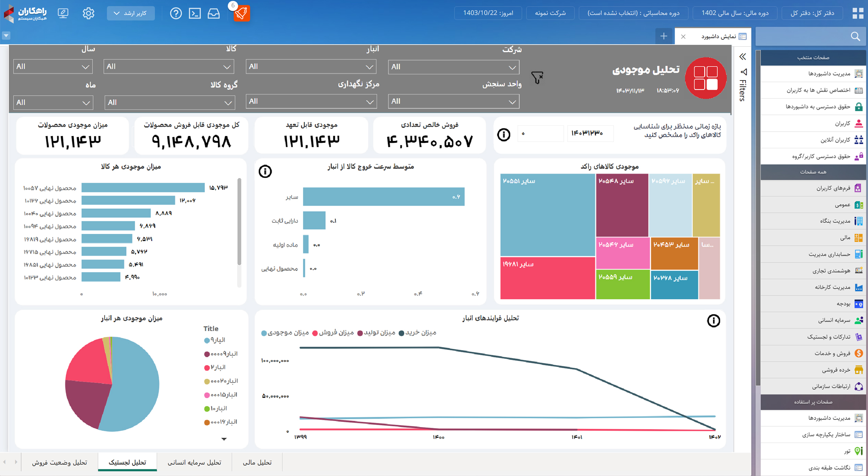Expand the شرکت filter dropdown
Screen dimensions: 868x476
(x=453, y=67)
